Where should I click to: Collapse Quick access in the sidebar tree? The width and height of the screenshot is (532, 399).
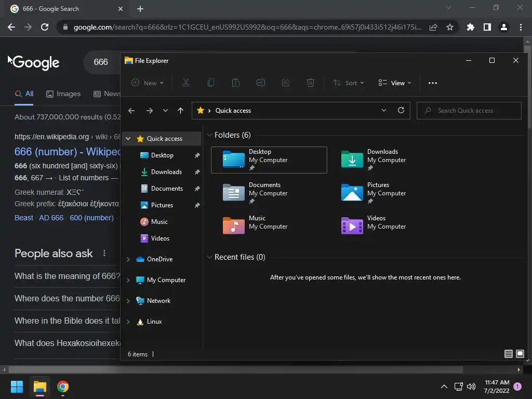[x=128, y=139]
